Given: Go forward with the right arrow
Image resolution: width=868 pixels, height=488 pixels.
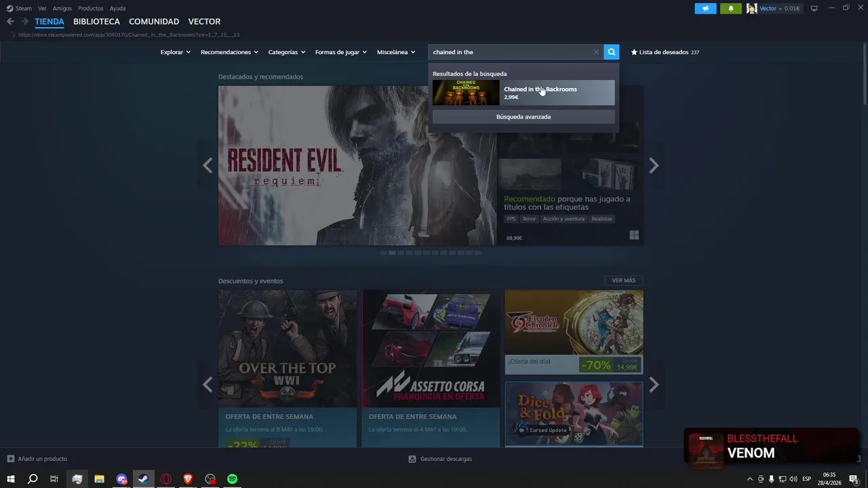Looking at the screenshot, I should (24, 22).
